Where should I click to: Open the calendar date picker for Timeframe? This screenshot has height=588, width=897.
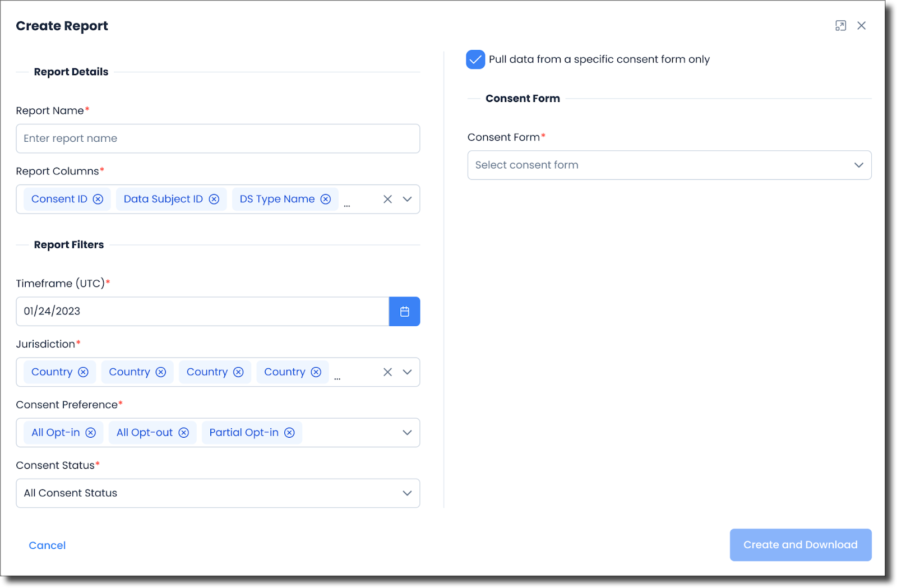404,311
